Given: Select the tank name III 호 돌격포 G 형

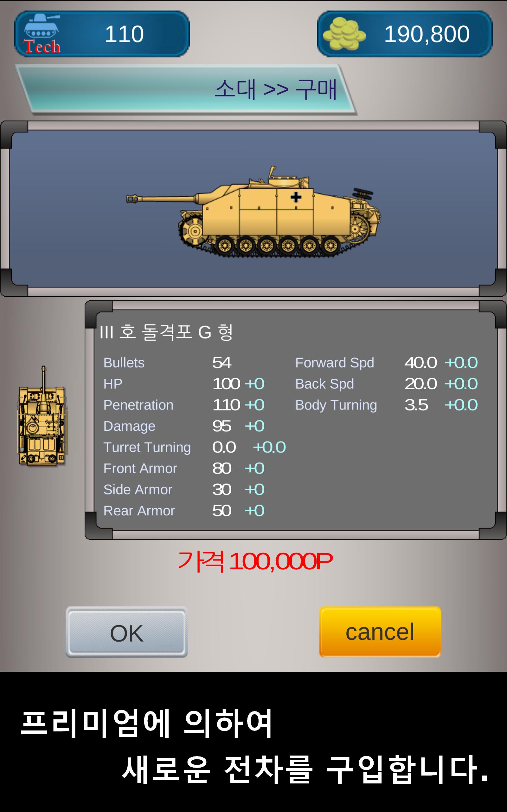Looking at the screenshot, I should (166, 332).
